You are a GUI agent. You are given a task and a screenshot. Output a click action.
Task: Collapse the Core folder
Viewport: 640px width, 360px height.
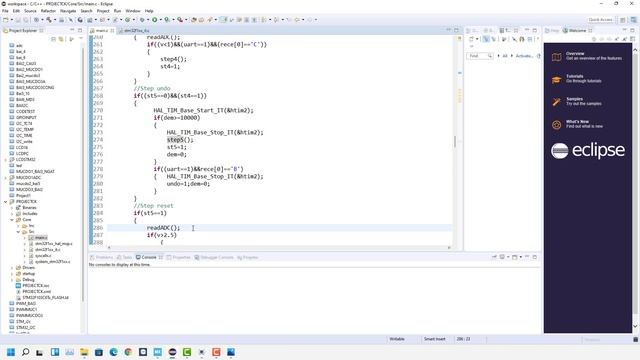tap(12, 220)
